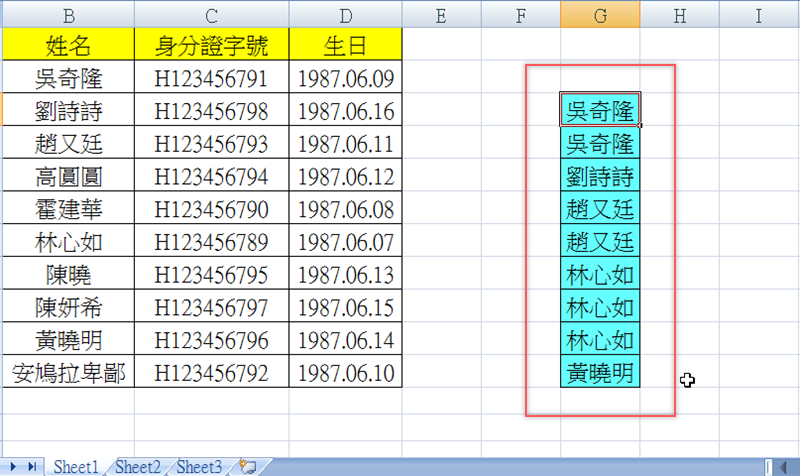Click the horizontal scrollbar left arrow
This screenshot has width=800, height=476.
point(783,467)
